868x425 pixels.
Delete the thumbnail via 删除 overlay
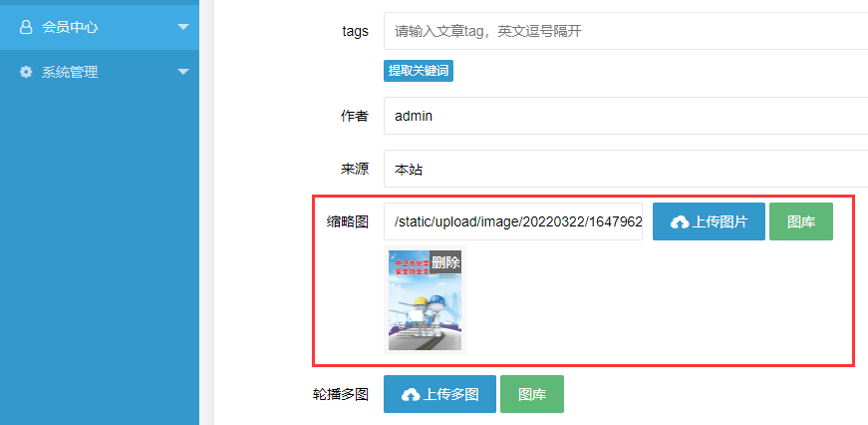(x=445, y=262)
